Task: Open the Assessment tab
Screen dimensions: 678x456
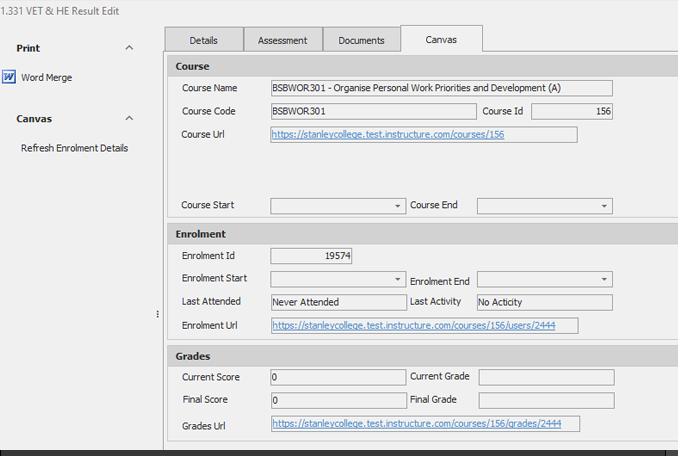Action: coord(283,40)
